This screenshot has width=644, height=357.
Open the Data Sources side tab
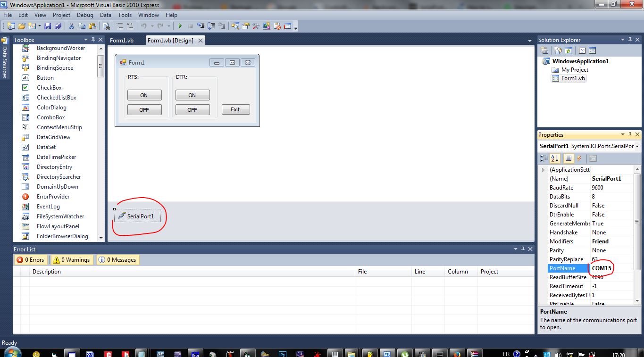(5, 58)
